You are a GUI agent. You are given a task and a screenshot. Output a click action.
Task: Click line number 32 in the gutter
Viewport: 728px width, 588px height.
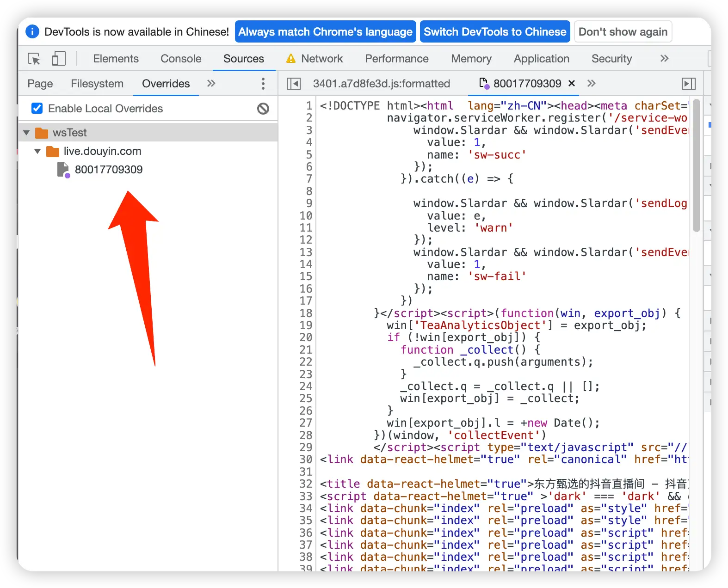[x=306, y=484]
